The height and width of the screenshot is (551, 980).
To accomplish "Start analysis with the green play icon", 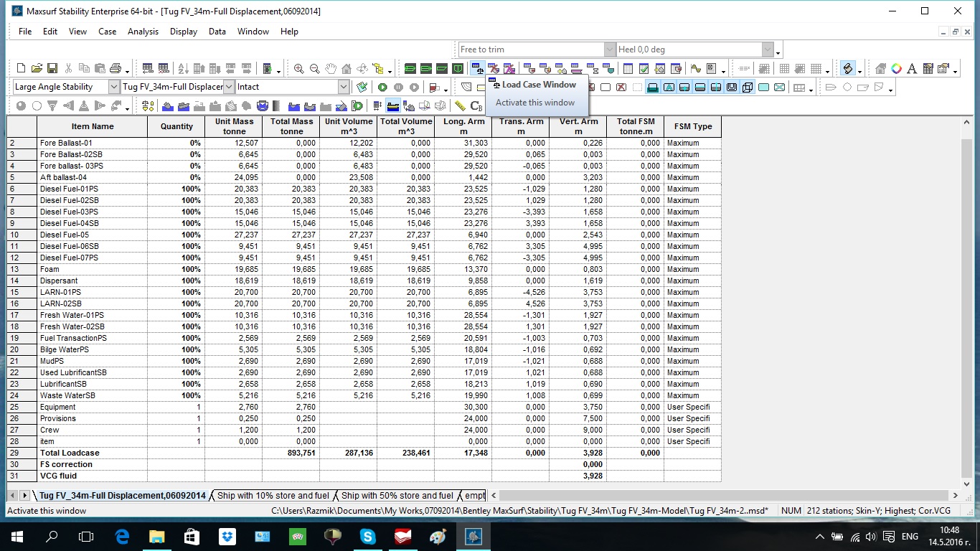I will 383,88.
